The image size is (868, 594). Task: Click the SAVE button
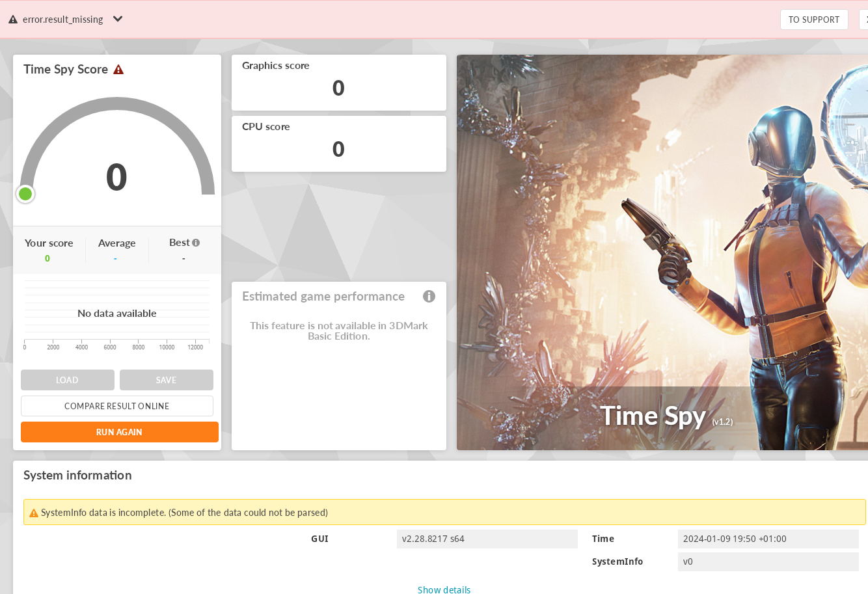point(167,380)
